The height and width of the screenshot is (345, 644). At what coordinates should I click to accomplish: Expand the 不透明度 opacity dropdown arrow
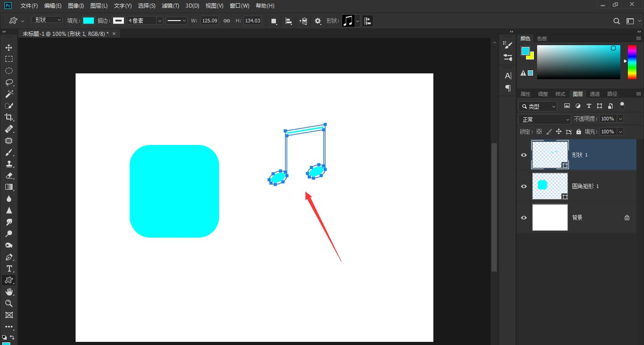click(620, 119)
